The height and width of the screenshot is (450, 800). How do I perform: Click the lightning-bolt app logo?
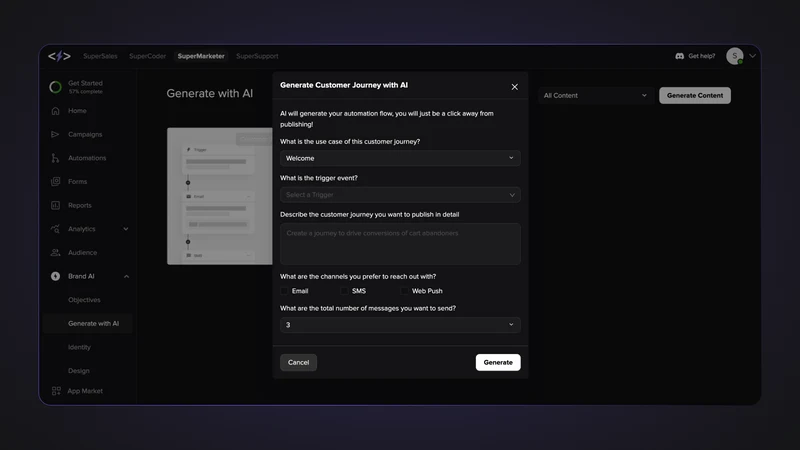tap(59, 56)
